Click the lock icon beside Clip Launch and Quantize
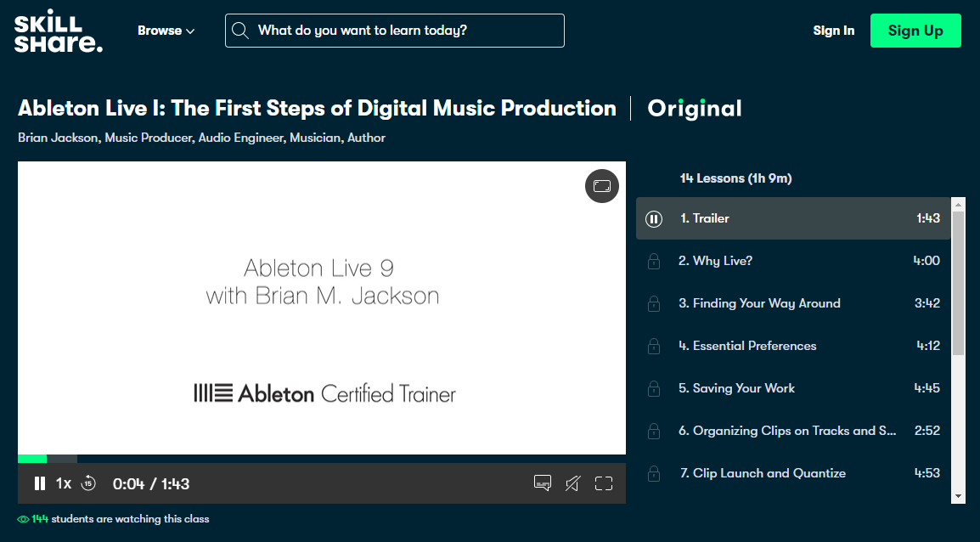This screenshot has height=542, width=980. (653, 473)
